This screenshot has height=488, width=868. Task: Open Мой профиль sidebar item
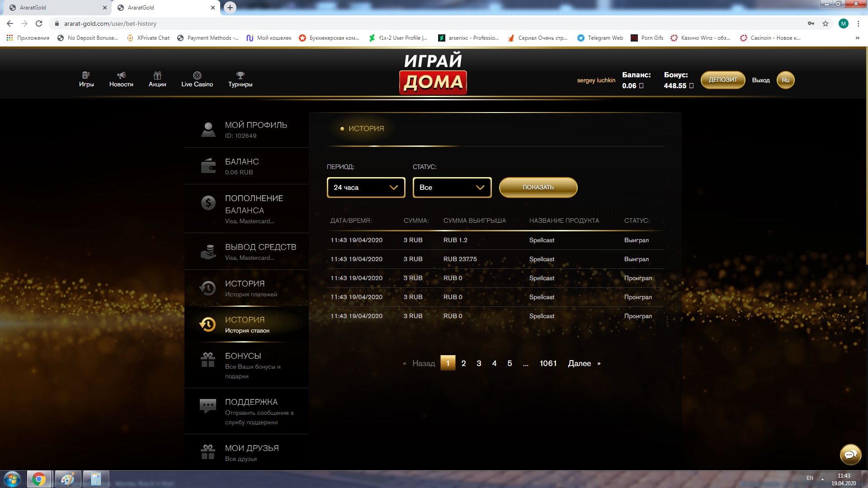coord(255,130)
